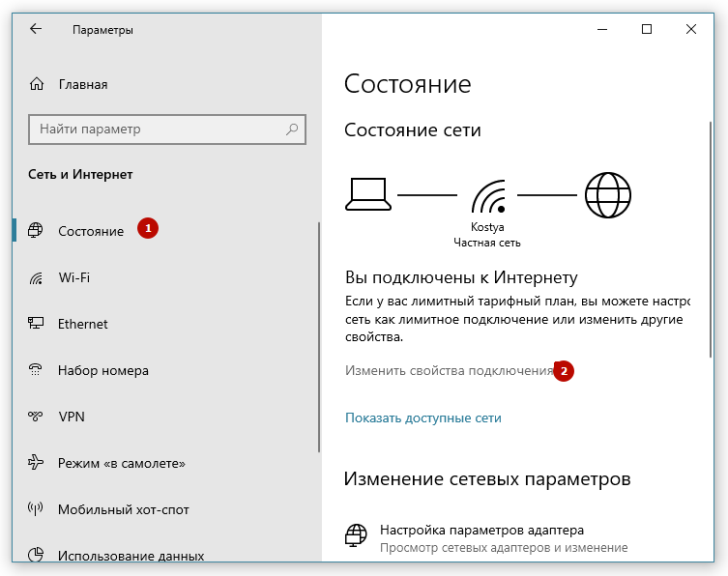Click the Wi-Fi sidebar icon
The image size is (728, 576).
(36, 277)
